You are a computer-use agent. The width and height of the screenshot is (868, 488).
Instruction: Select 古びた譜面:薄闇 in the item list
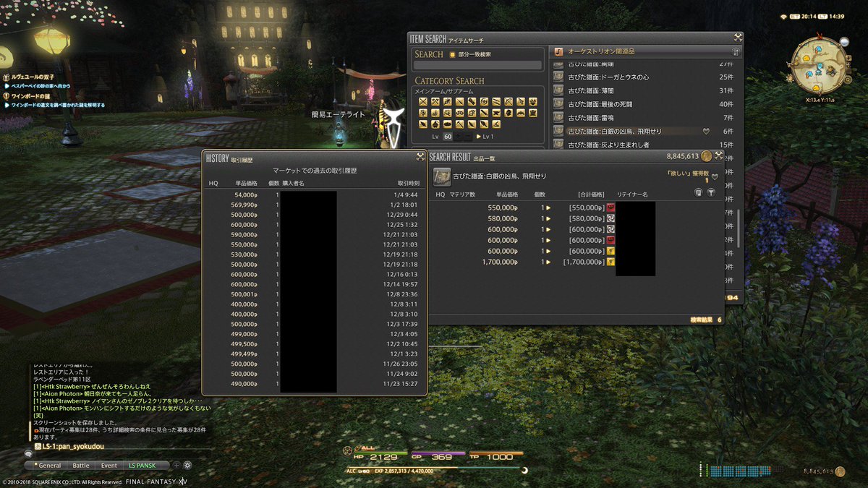click(x=644, y=90)
